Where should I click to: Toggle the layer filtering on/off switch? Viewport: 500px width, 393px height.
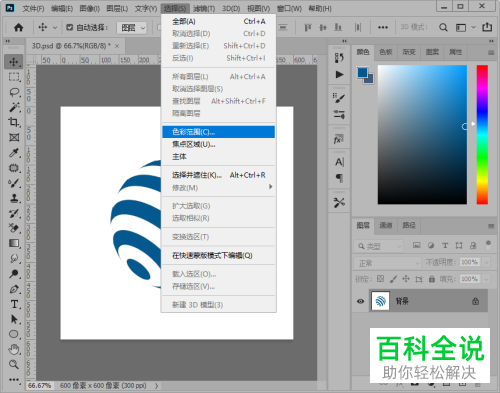tap(488, 245)
